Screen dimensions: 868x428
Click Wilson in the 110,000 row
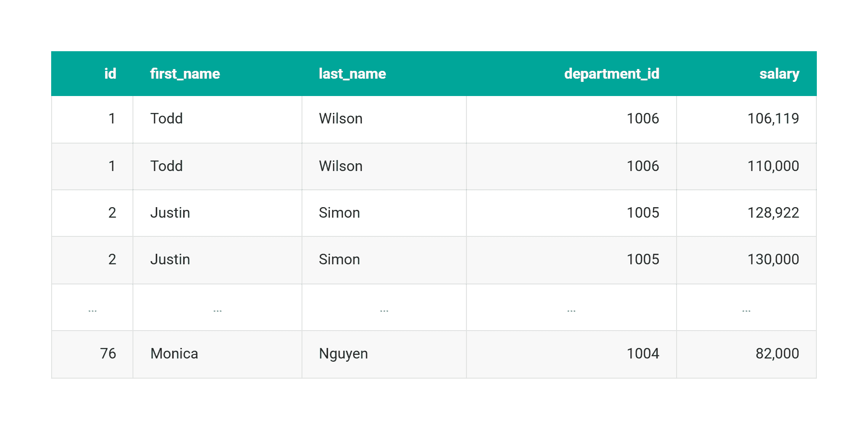[340, 166]
